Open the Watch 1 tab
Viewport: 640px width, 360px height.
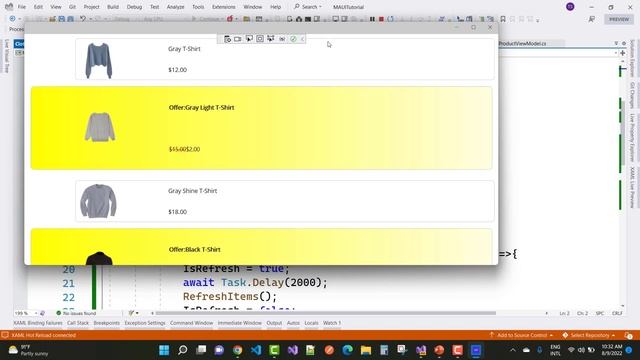tap(332, 323)
